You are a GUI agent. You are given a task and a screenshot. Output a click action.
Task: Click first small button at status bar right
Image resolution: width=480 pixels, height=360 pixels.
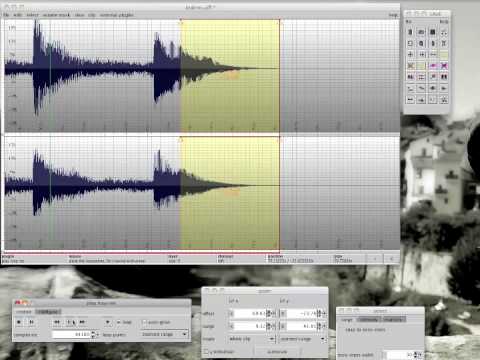(375, 258)
